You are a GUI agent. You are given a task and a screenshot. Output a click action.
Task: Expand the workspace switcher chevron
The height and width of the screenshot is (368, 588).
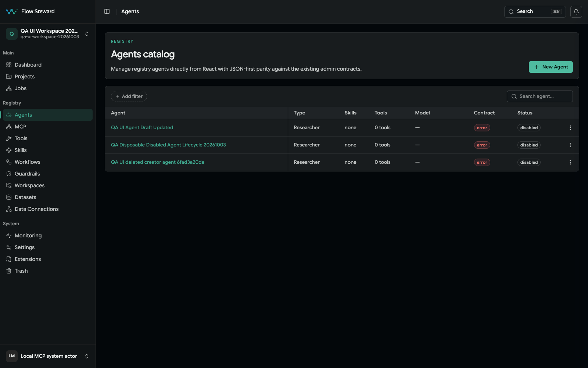point(87,34)
